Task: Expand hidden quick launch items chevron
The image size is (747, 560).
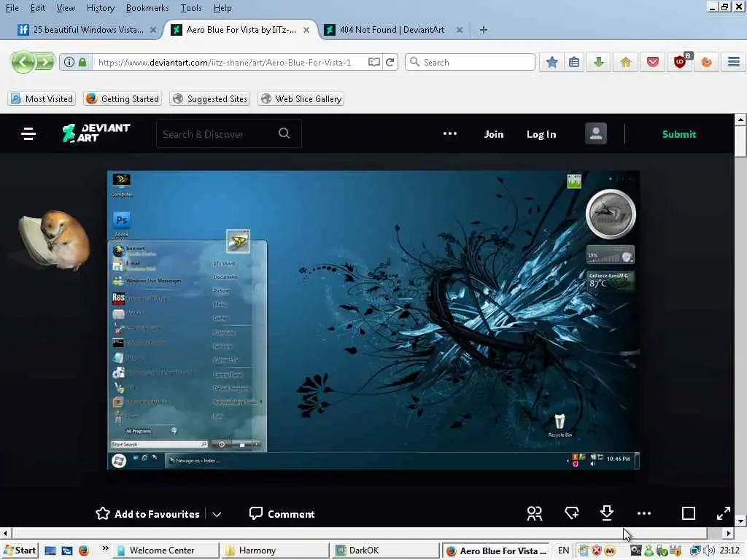Action: pyautogui.click(x=105, y=548)
